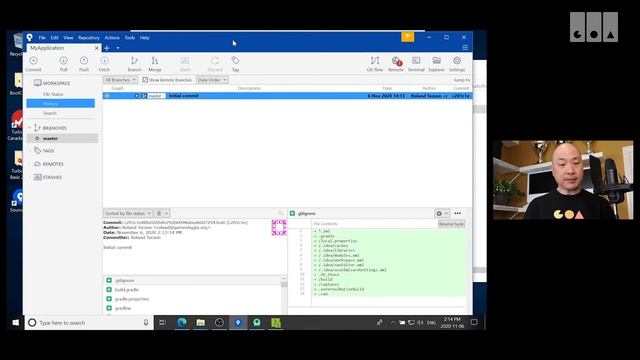Click the STASHES sidebar section
The height and width of the screenshot is (360, 640).
pyautogui.click(x=52, y=177)
